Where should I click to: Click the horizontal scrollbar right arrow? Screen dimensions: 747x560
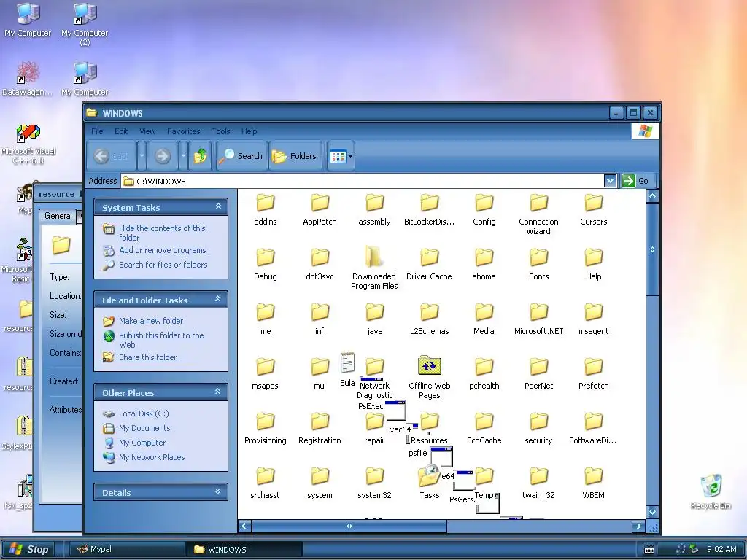point(639,526)
